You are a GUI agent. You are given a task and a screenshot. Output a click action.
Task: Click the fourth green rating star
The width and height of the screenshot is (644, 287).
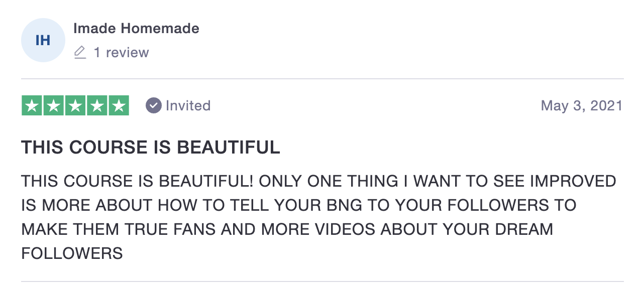pyautogui.click(x=97, y=105)
